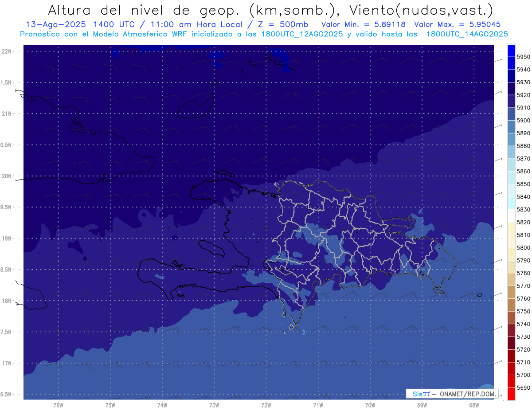Image resolution: width=532 pixels, height=411 pixels.
Task: Pick the pale yellow swatch between 5810 and 5820
Action: [x=511, y=228]
